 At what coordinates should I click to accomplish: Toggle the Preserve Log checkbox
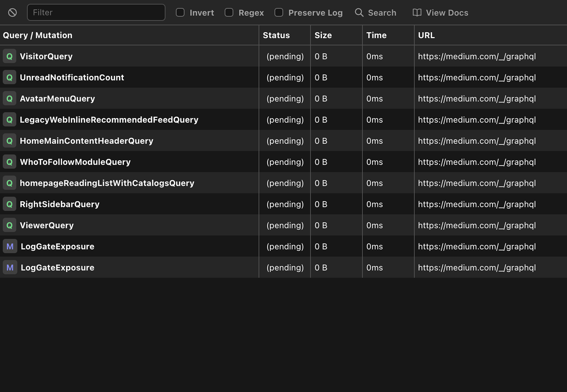(279, 12)
